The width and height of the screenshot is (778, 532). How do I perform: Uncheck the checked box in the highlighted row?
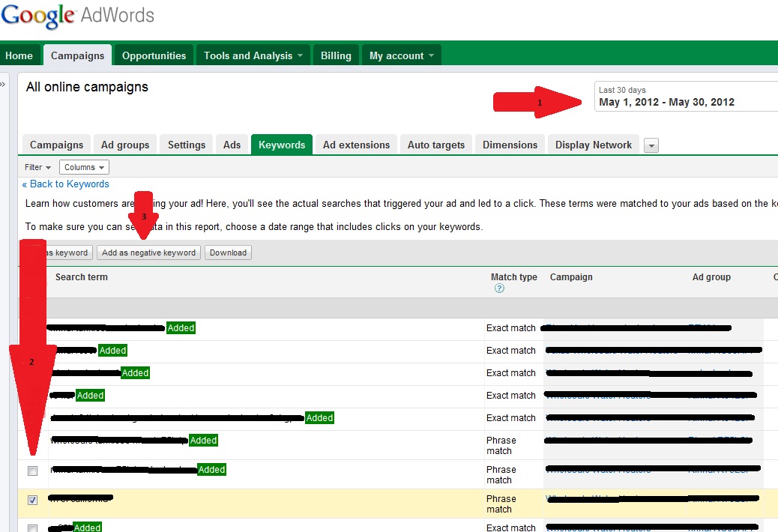click(x=33, y=500)
